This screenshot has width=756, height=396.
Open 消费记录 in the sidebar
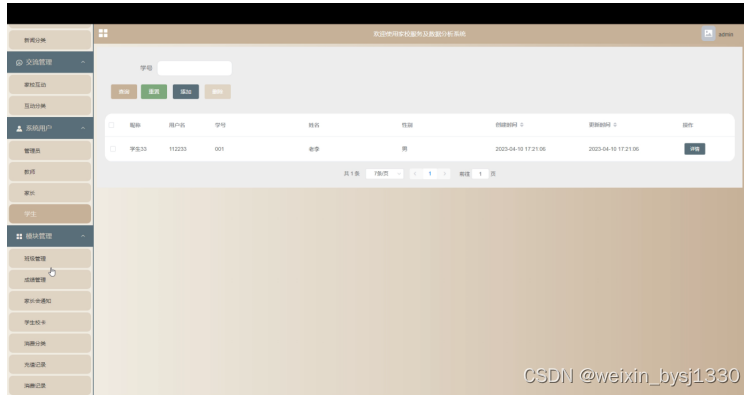[x=50, y=385]
